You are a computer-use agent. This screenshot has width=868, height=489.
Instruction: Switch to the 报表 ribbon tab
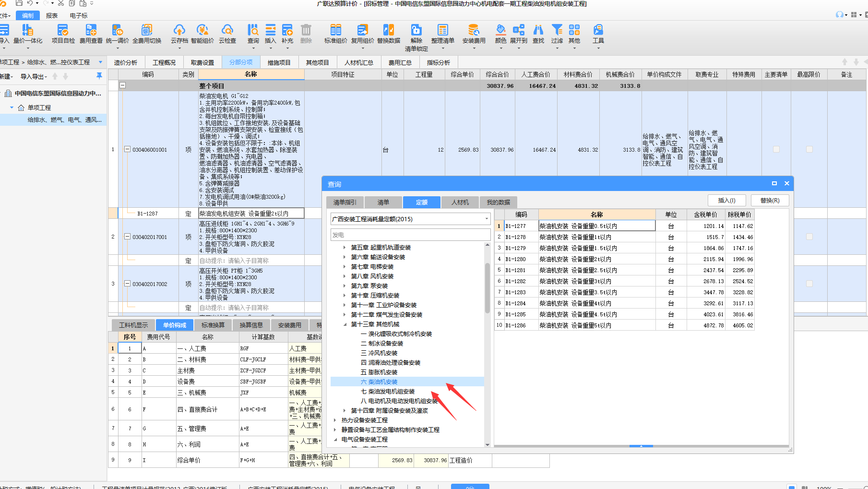(52, 15)
